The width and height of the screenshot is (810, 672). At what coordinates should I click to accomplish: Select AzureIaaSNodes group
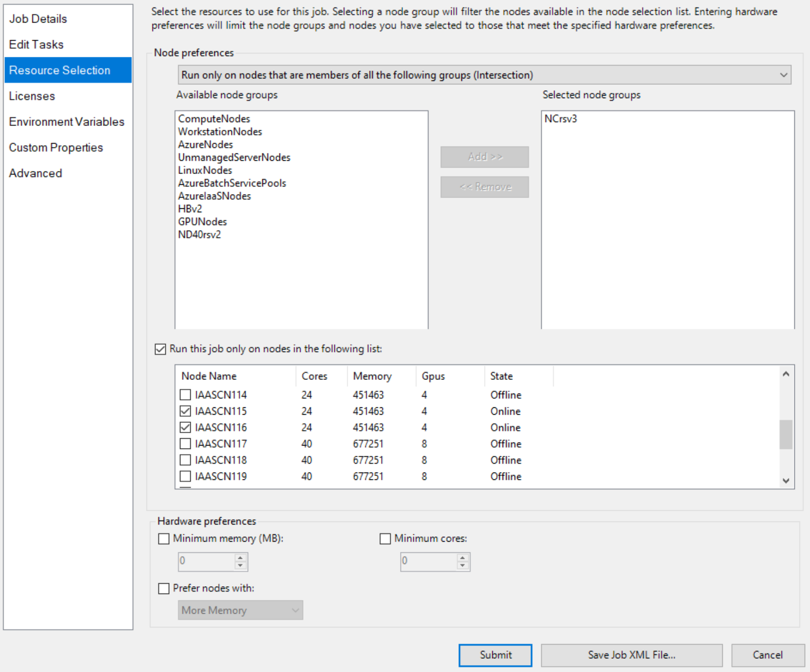pos(214,196)
